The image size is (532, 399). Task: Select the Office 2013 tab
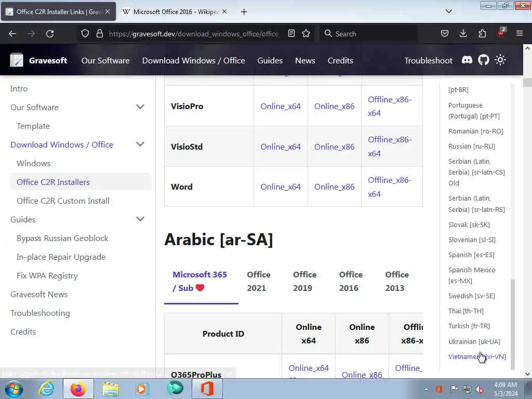397,281
